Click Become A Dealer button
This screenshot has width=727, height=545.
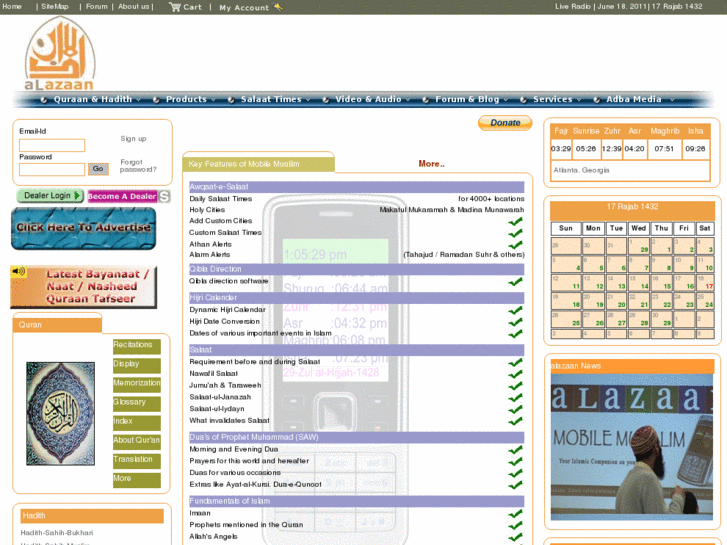(x=122, y=197)
